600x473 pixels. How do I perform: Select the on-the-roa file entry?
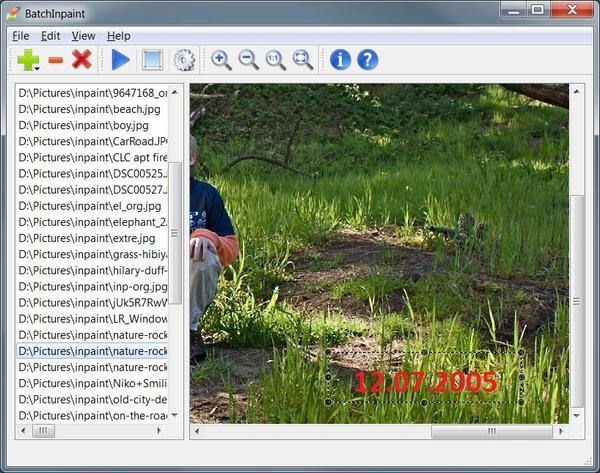pyautogui.click(x=92, y=415)
